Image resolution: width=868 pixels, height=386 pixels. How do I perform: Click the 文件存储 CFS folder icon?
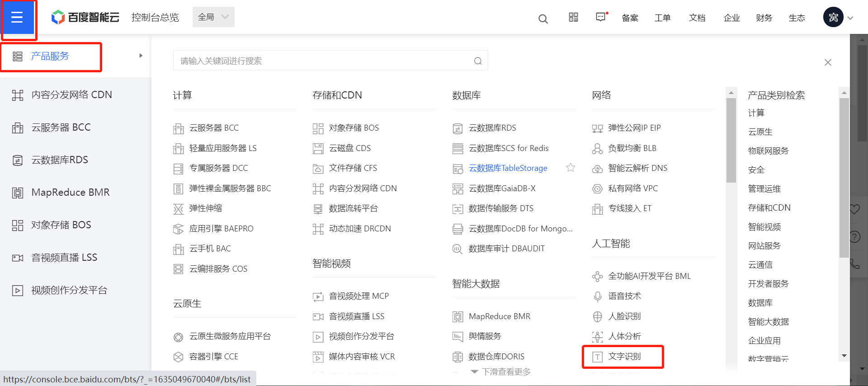coord(318,169)
